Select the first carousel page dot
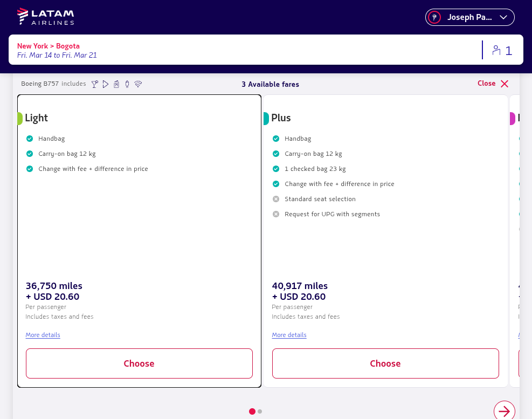Image resolution: width=532 pixels, height=419 pixels. click(252, 411)
